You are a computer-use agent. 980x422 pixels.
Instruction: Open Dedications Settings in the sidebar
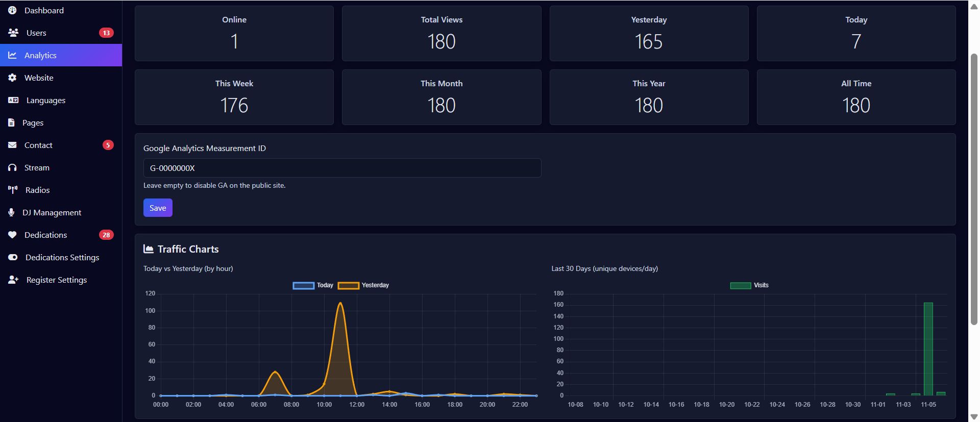62,257
